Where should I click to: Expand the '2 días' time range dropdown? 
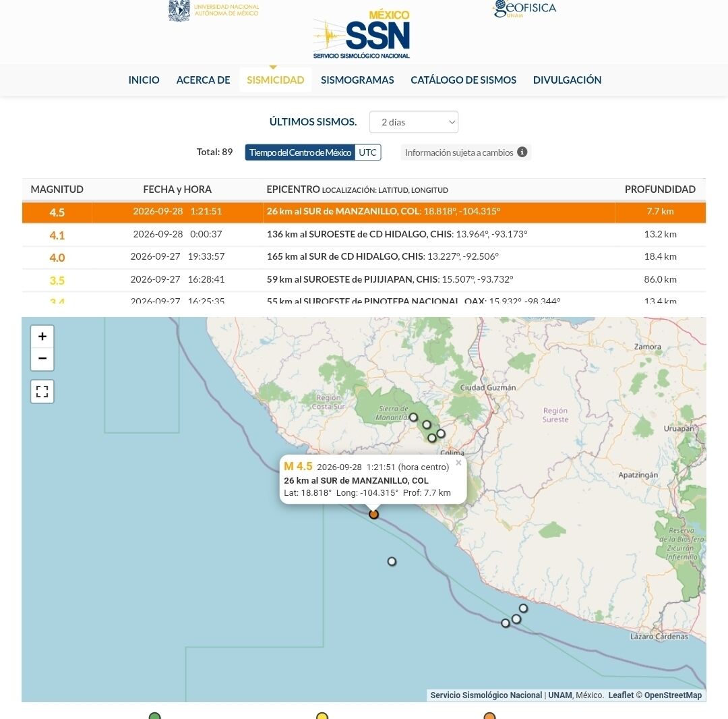(414, 122)
